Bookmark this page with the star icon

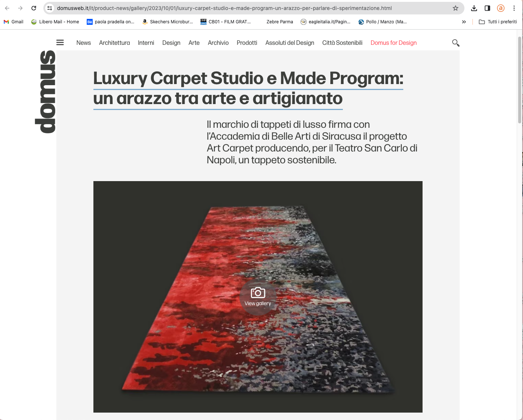(x=456, y=8)
